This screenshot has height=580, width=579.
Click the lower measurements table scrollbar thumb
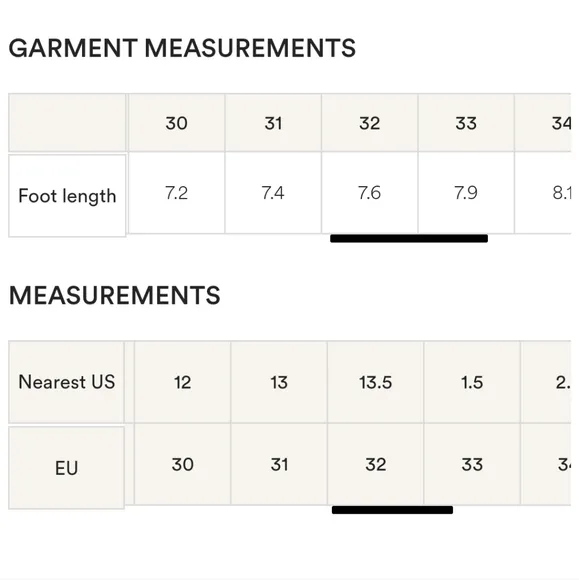(x=392, y=510)
